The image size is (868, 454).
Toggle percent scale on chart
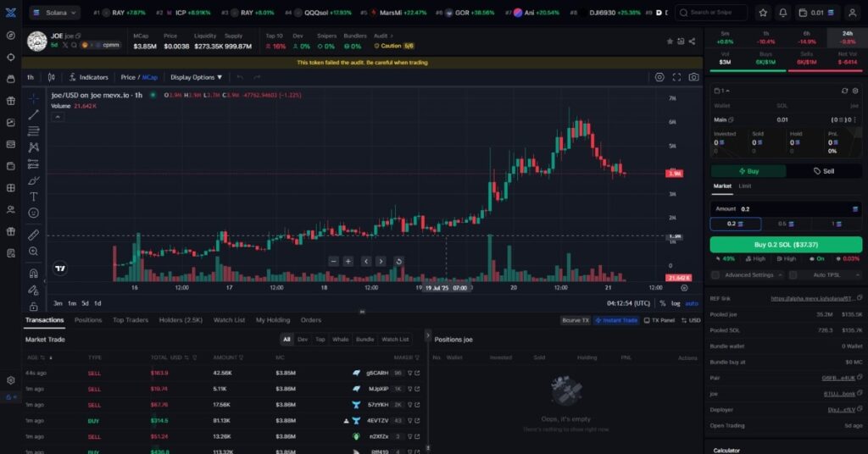(663, 303)
